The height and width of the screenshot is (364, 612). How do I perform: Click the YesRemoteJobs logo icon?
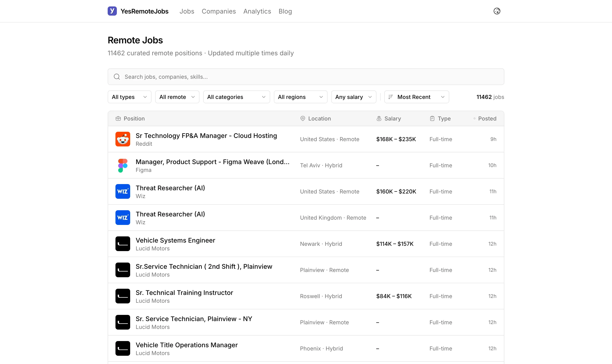click(112, 11)
